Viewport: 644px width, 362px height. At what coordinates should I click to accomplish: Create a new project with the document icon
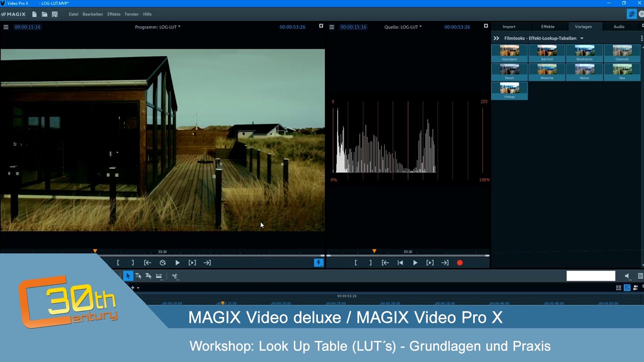click(34, 14)
